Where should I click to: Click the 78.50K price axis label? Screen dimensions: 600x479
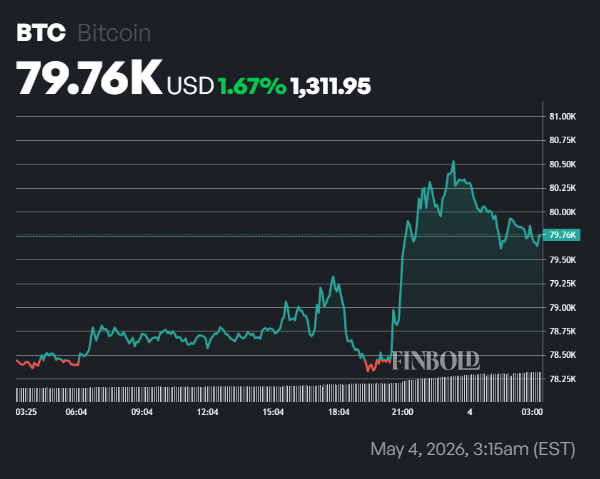coord(562,355)
